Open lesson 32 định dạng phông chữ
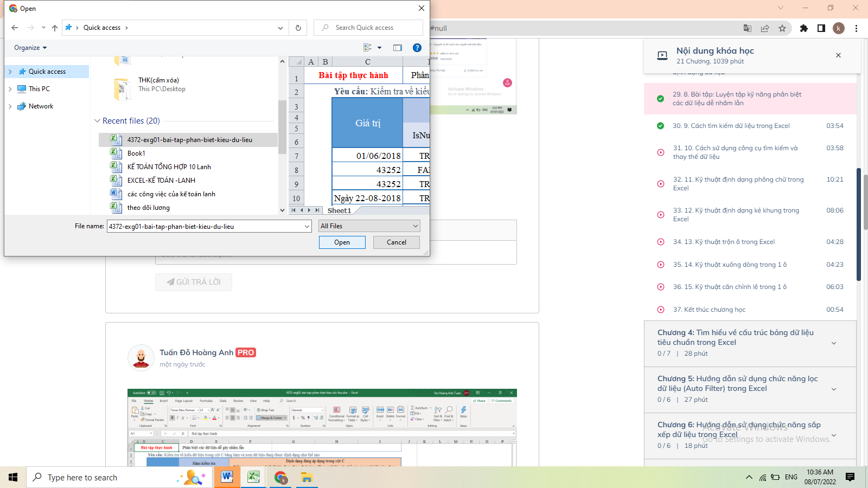The height and width of the screenshot is (488, 868). click(750, 184)
